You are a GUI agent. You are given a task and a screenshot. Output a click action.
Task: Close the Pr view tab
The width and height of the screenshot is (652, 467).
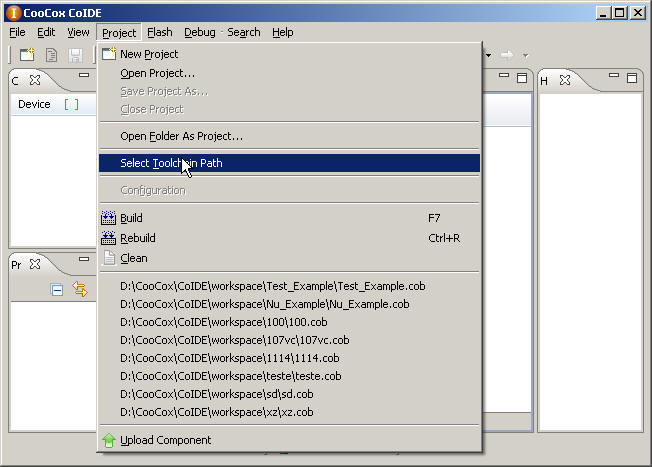pos(35,264)
